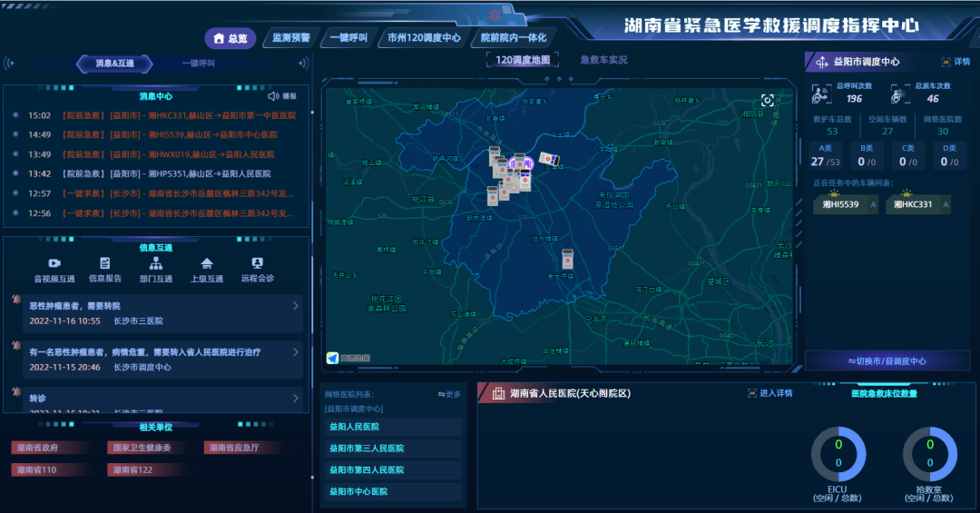Image resolution: width=980 pixels, height=513 pixels.
Task: Click the 总呼叫次数 phone icon
Action: [820, 94]
